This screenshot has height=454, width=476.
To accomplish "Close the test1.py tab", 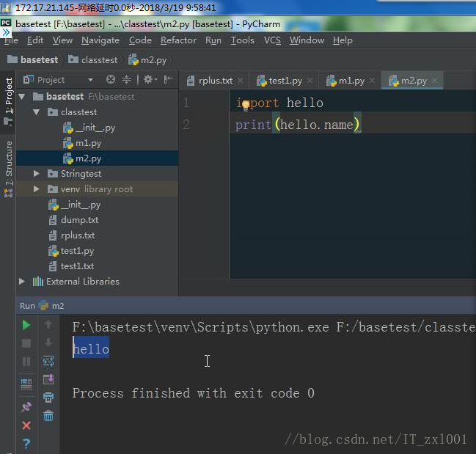I will (x=310, y=81).
